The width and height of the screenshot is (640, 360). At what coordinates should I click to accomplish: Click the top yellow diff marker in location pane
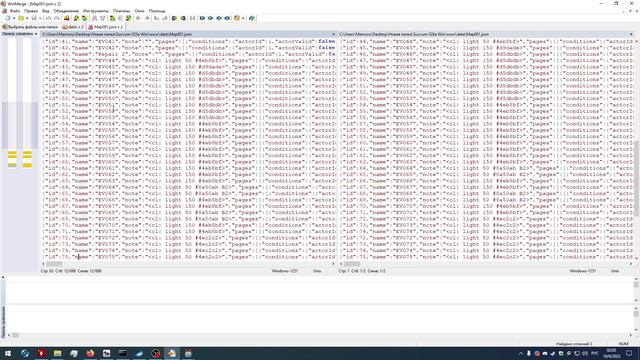(12, 153)
